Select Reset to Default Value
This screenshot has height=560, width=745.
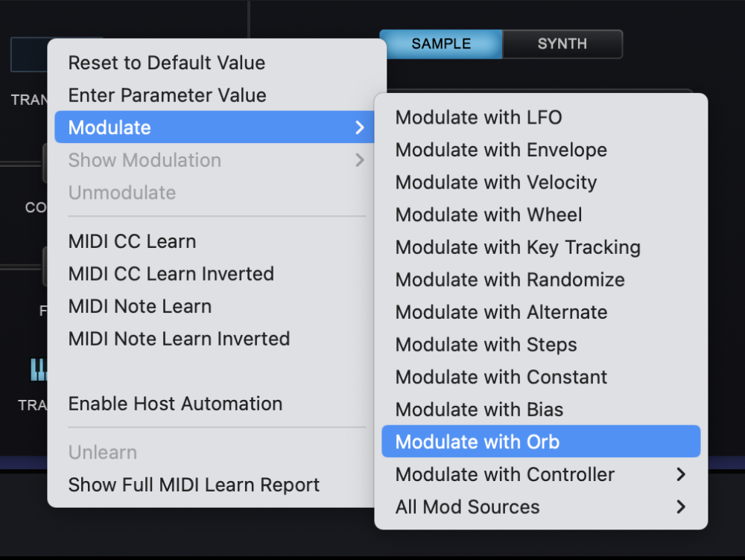166,63
